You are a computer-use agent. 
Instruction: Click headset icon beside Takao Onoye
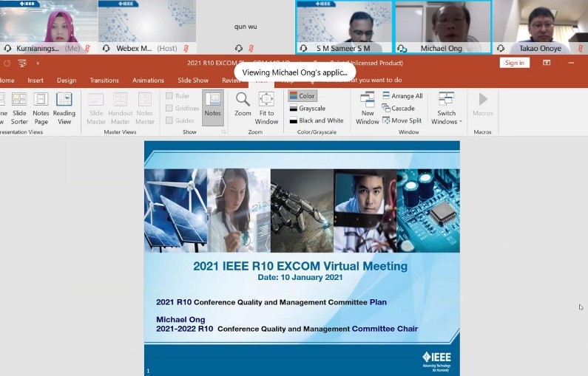pos(500,48)
